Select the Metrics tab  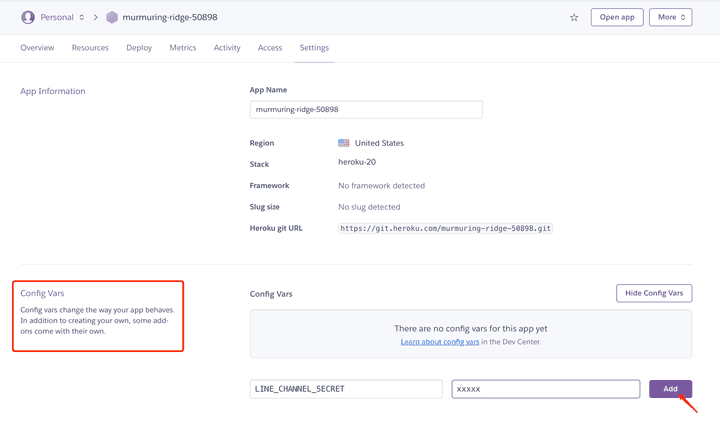(183, 48)
